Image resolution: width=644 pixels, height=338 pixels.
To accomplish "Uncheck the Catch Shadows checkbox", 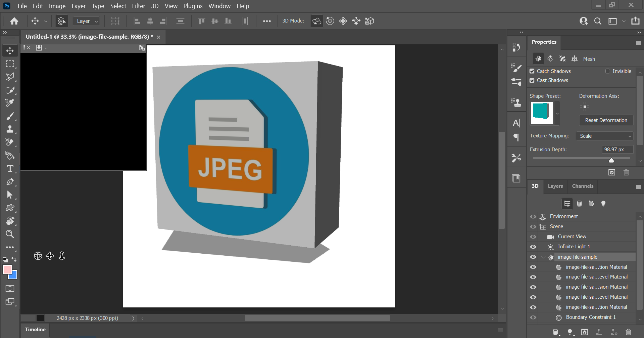I will pyautogui.click(x=532, y=71).
